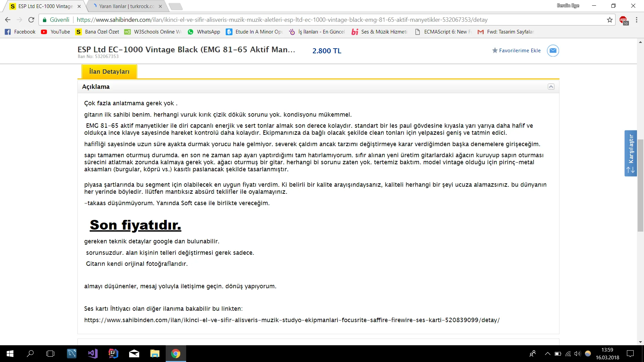Select the İlan Detayları tab
644x362 pixels.
[x=109, y=71]
